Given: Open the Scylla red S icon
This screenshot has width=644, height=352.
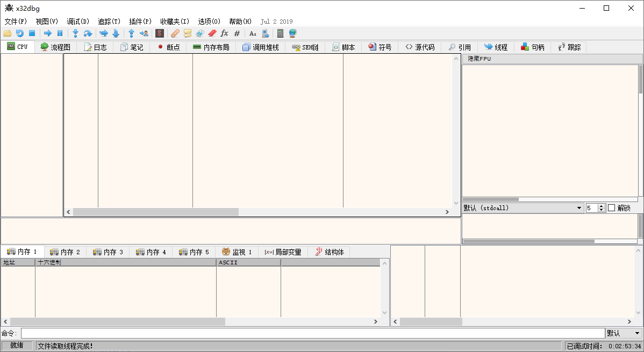Looking at the screenshot, I should point(159,33).
